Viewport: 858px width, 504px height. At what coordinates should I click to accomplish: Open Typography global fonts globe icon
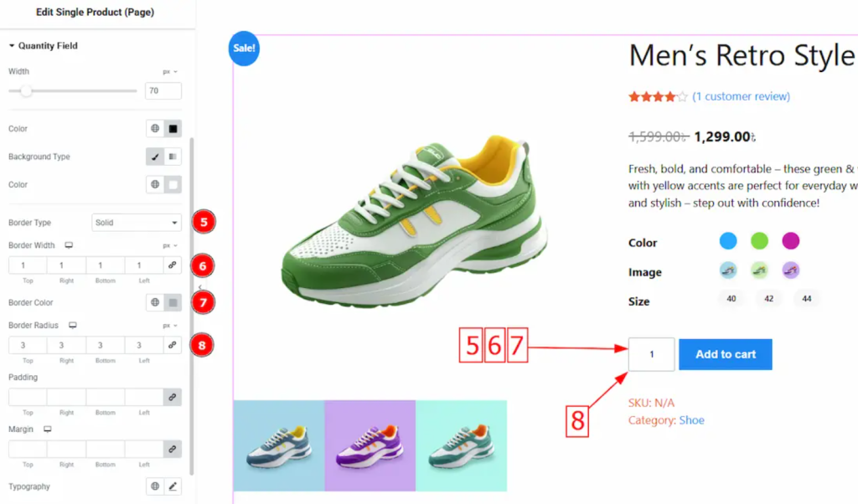coord(155,486)
